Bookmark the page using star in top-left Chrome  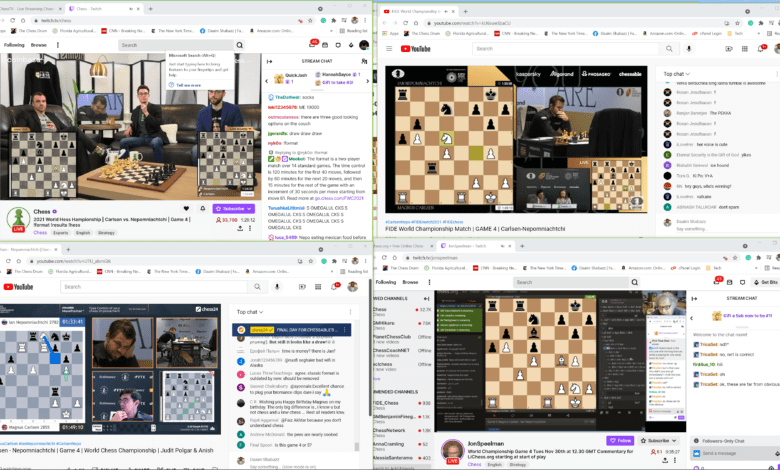[x=310, y=20]
